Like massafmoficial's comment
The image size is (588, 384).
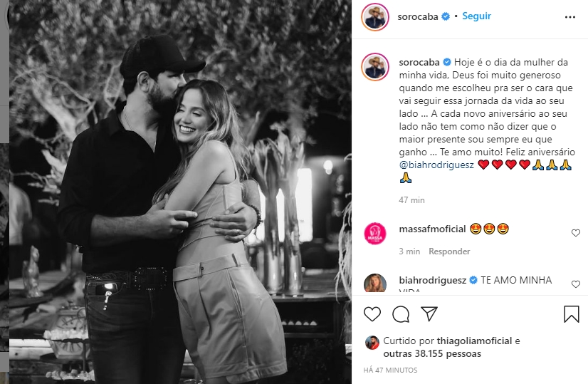(576, 233)
